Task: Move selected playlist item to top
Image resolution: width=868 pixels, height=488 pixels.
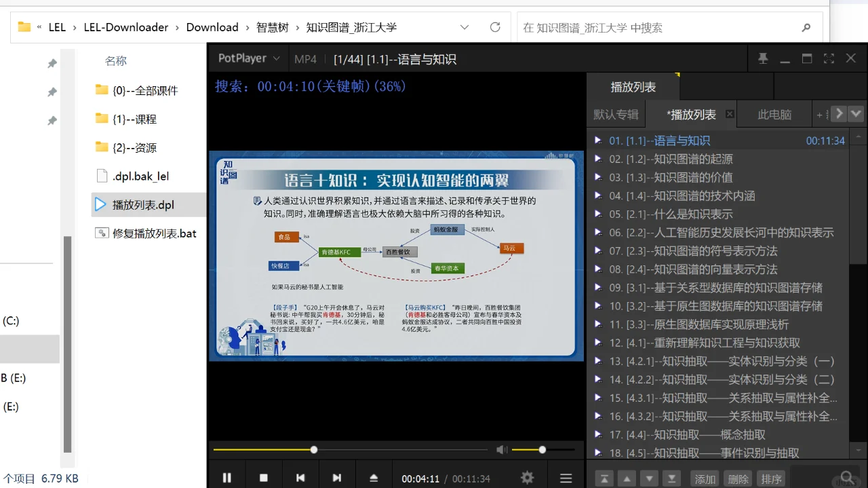Action: pos(606,478)
